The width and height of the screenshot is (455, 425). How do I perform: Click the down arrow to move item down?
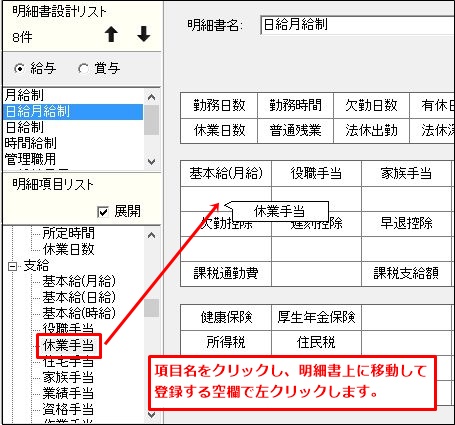[144, 34]
